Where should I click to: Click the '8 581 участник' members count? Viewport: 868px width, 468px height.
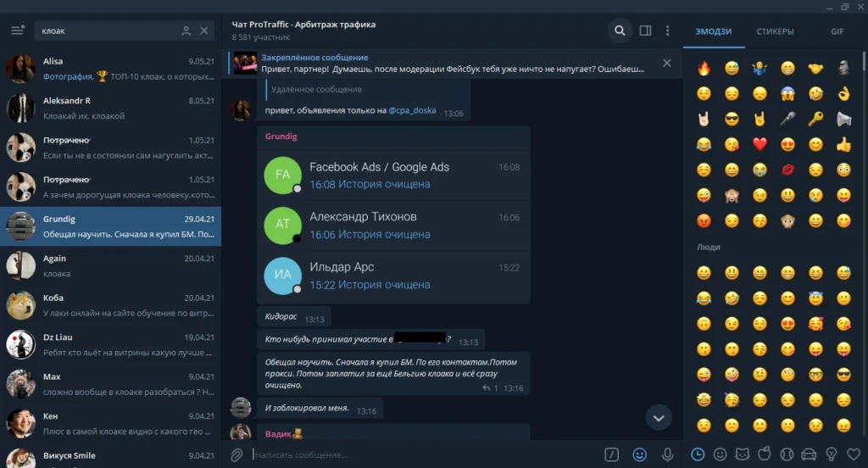point(261,37)
